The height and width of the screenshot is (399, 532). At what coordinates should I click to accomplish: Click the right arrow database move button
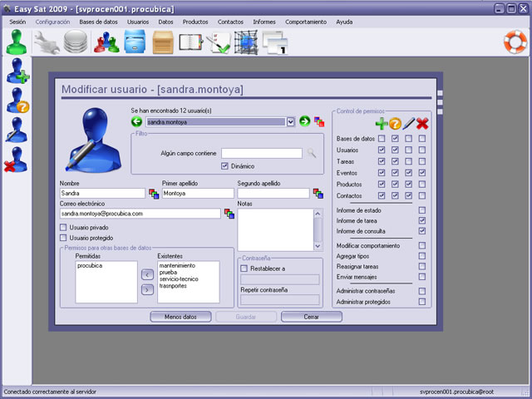147,290
